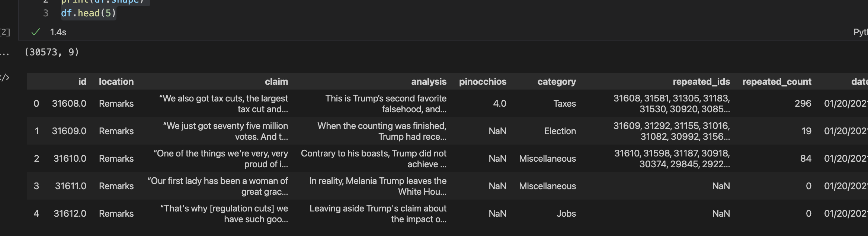Click the "category" column header
868x236 pixels.
[x=556, y=82]
